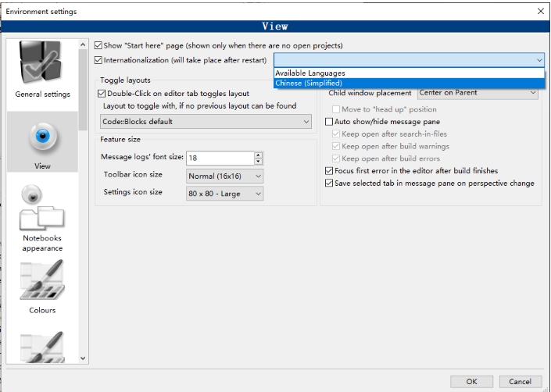Open the Colours category icon
Screen dimensions: 551x392
click(x=42, y=280)
